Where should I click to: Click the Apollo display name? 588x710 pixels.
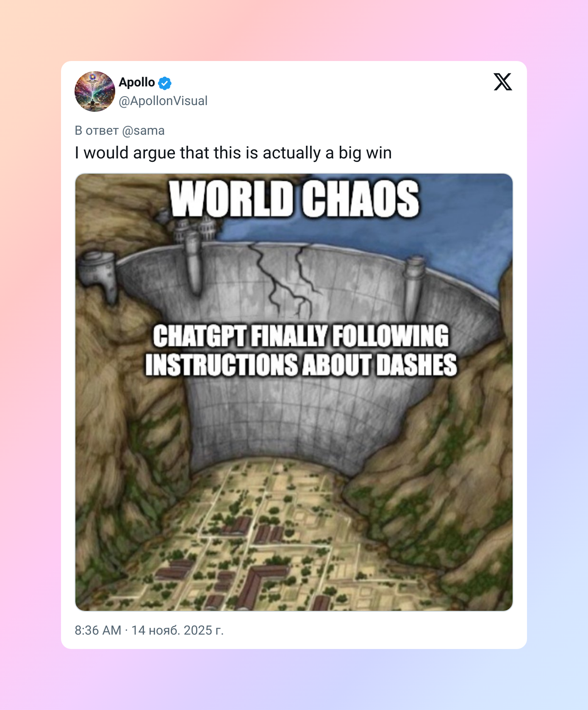137,82
